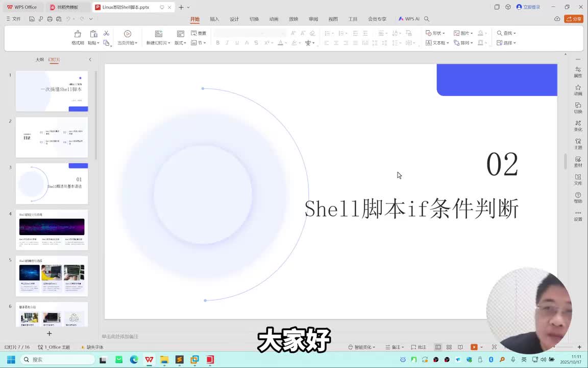Click the WPS AI button

pyautogui.click(x=409, y=19)
